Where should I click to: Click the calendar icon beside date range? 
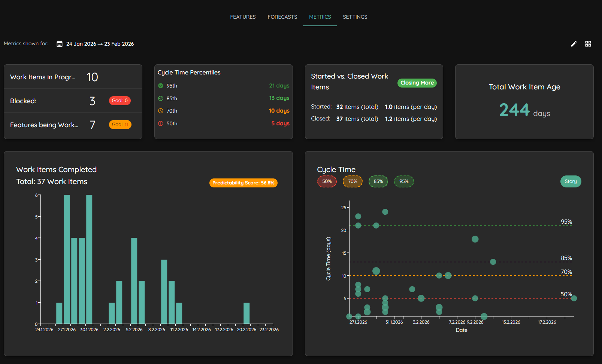click(x=60, y=44)
